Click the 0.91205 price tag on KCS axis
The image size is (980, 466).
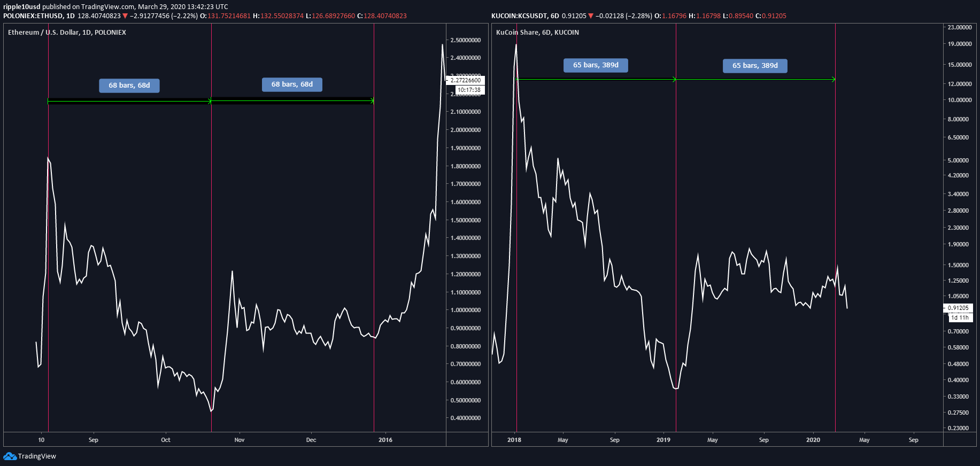pyautogui.click(x=958, y=308)
